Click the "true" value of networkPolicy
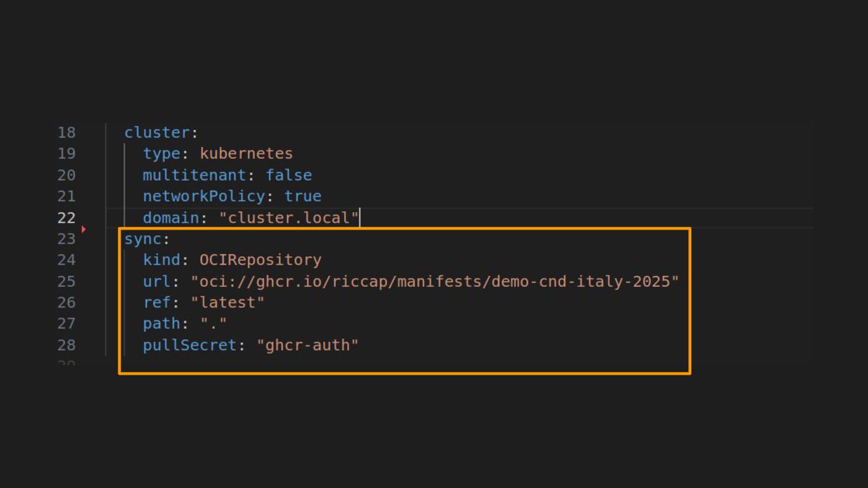 (303, 196)
